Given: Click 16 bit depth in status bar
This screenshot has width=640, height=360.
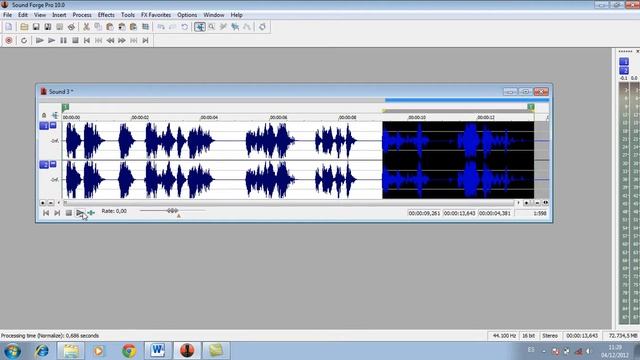Looking at the screenshot, I should pos(529,336).
